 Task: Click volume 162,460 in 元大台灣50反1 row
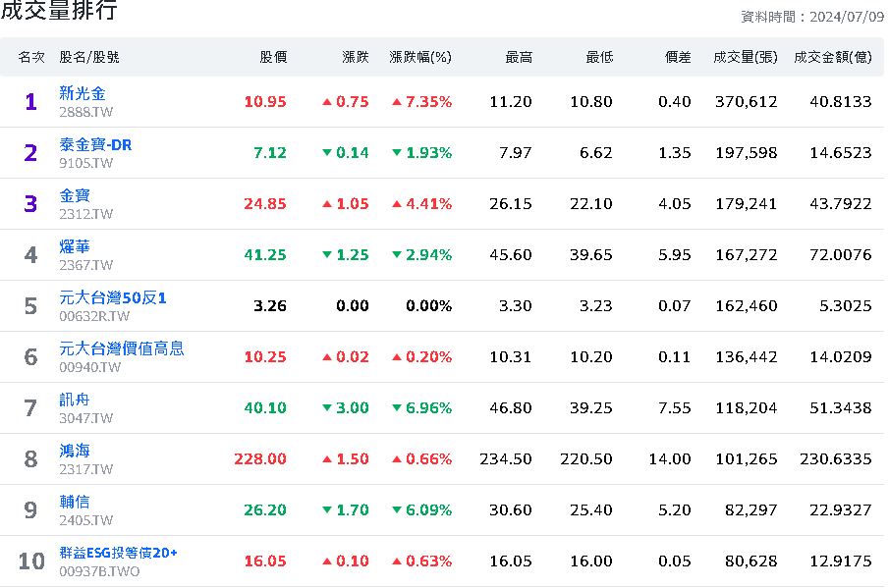(747, 306)
